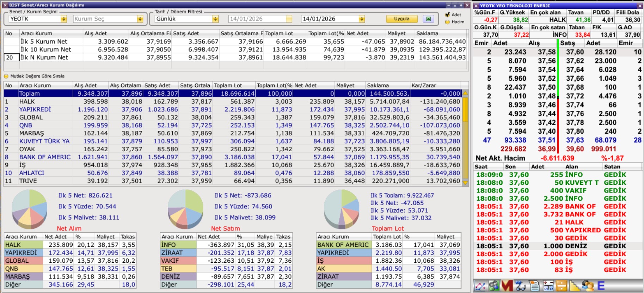Open the yellow staircase depth icon

point(575,286)
